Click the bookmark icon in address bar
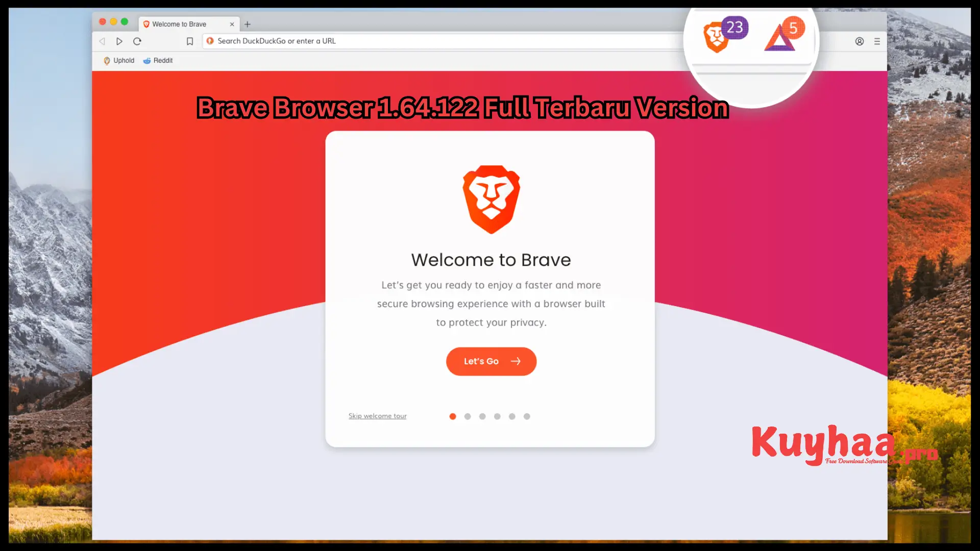Screen dimensions: 980x551 (x=190, y=41)
